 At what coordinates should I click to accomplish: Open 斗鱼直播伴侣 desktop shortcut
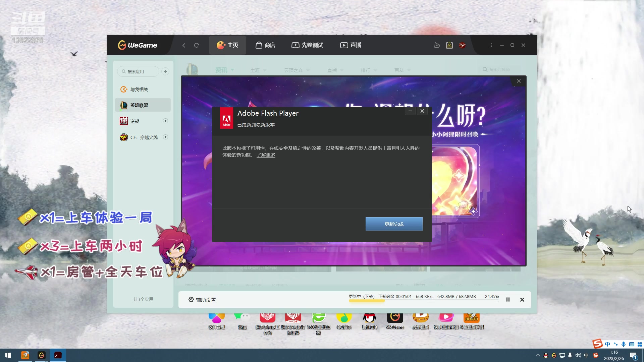pyautogui.click(x=472, y=321)
